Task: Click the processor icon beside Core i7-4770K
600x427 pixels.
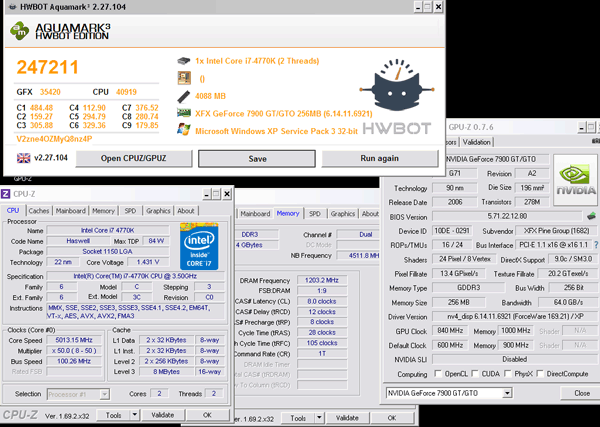Action: [184, 61]
